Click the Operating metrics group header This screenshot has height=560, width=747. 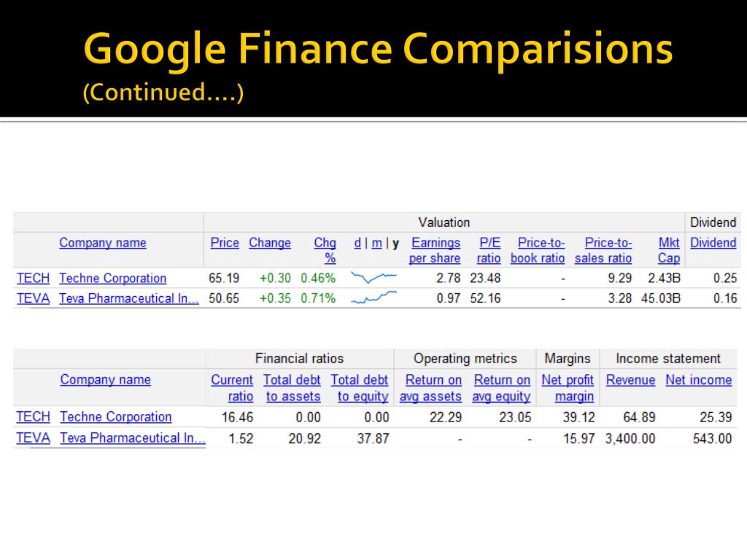point(465,359)
